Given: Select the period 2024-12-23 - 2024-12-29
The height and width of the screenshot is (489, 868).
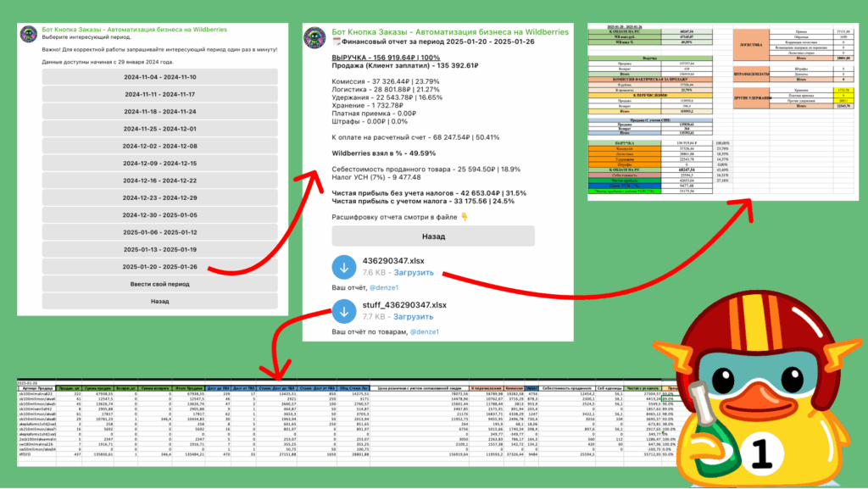Looking at the screenshot, I should (160, 197).
